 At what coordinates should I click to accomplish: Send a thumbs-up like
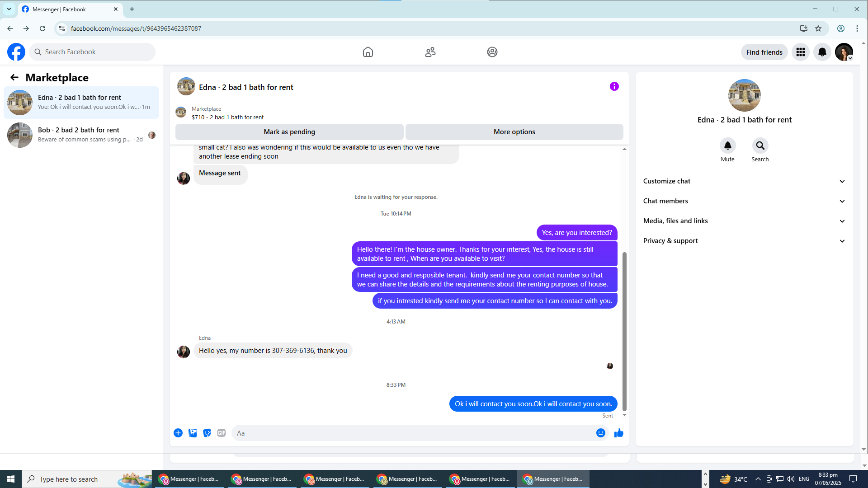coord(618,433)
